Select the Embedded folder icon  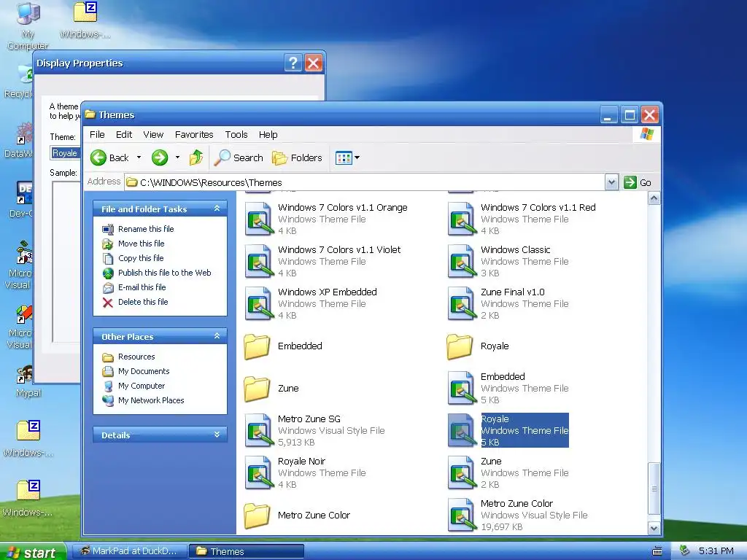[258, 346]
